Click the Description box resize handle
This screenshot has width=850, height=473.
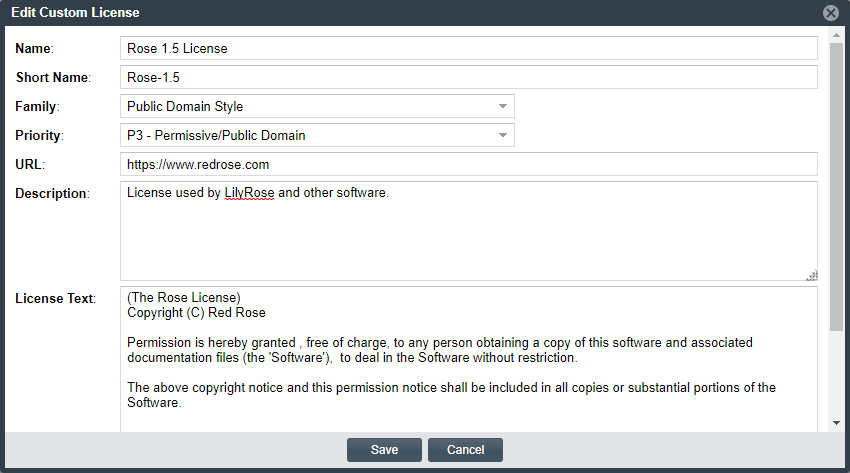[x=812, y=275]
